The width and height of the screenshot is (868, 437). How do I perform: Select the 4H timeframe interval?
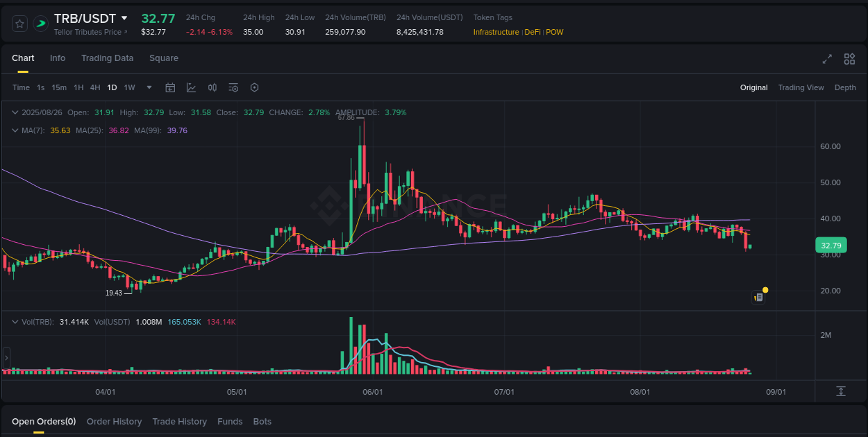[95, 87]
